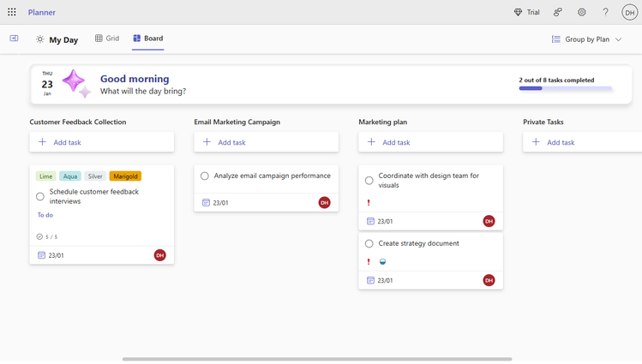The height and width of the screenshot is (364, 642).
Task: Click the Marigold label tag
Action: pos(125,176)
